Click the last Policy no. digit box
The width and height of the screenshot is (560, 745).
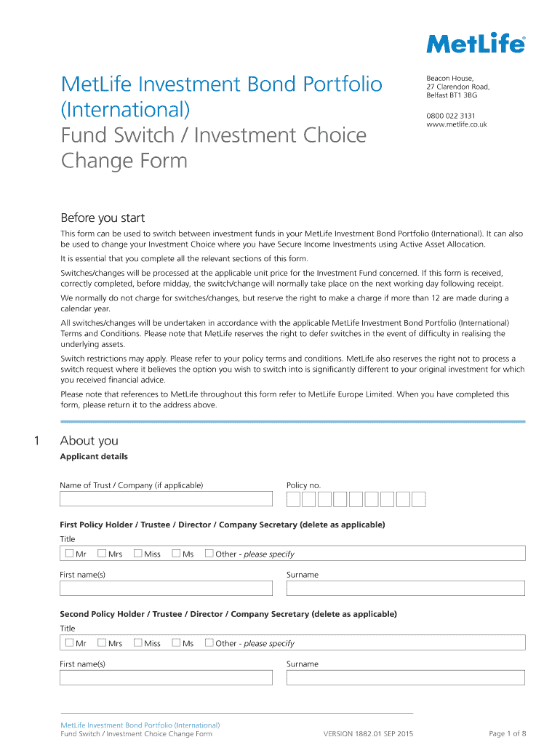click(418, 499)
